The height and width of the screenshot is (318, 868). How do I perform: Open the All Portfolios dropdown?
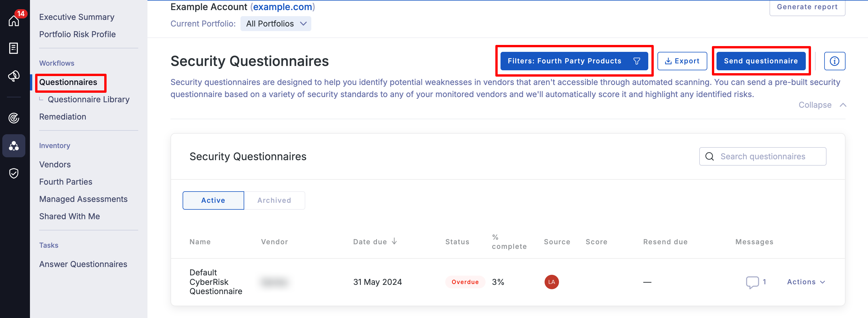tap(276, 24)
